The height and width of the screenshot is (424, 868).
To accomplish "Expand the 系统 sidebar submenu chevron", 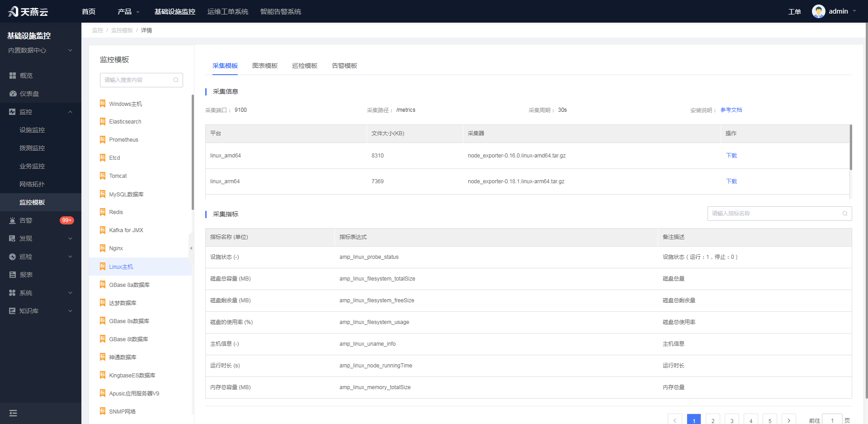I will click(x=70, y=293).
